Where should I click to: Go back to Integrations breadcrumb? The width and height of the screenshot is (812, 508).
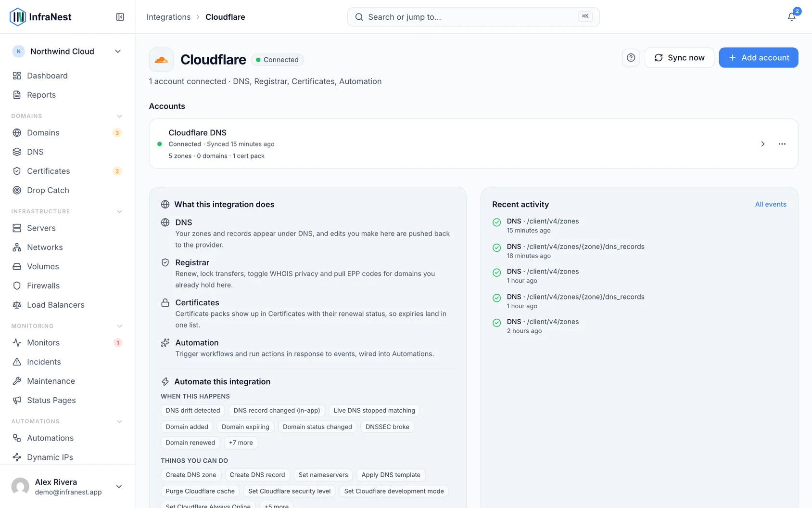point(168,17)
